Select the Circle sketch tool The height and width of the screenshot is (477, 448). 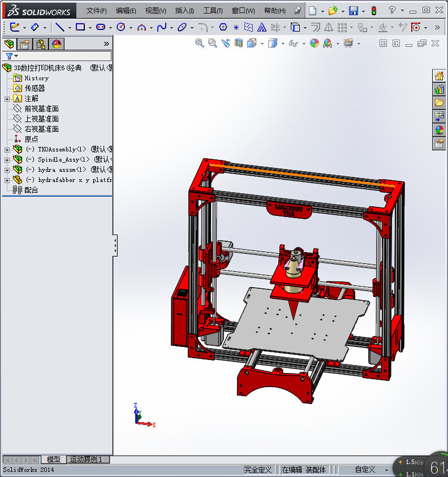pos(121,27)
